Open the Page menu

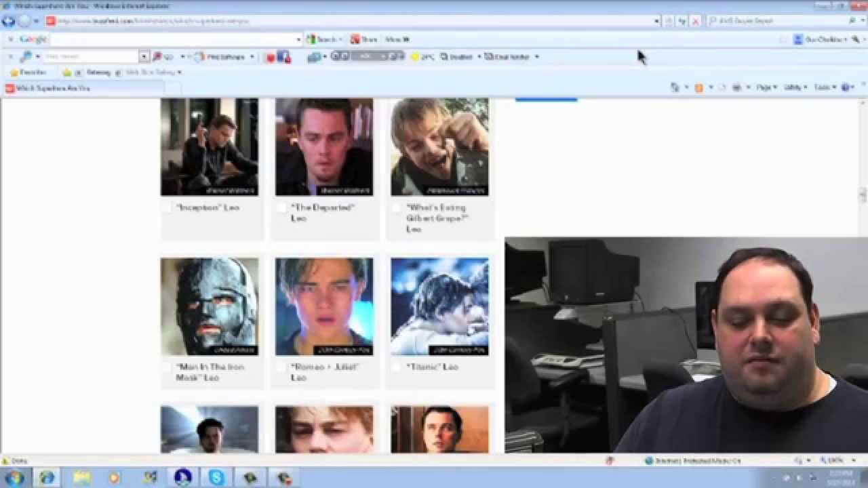coord(766,87)
